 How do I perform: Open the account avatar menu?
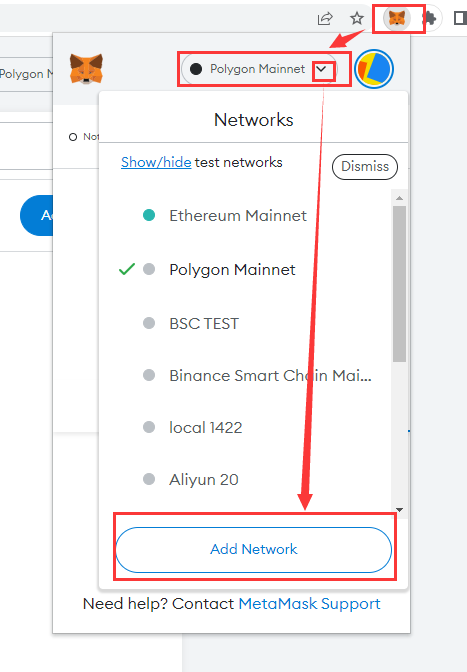point(374,69)
